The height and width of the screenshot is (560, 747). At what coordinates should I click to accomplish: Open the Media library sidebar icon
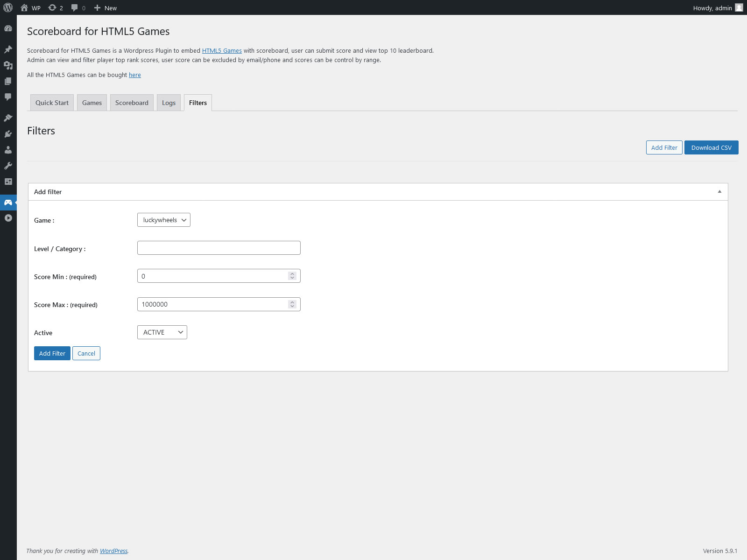[8, 65]
